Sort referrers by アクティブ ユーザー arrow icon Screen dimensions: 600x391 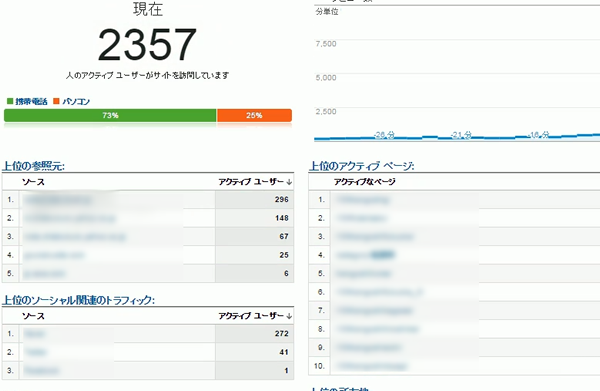(289, 182)
